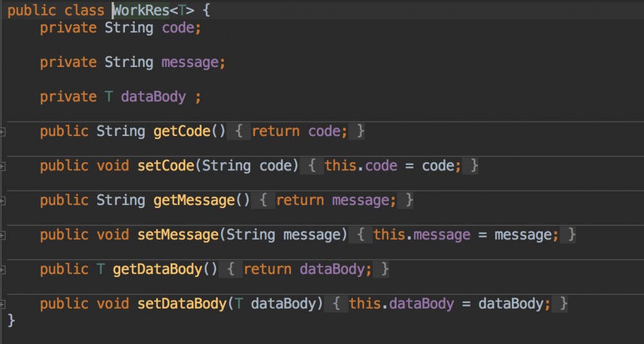This screenshot has width=644, height=344.
Task: Click the setMessage fold icon in the gutter
Action: click(3, 235)
